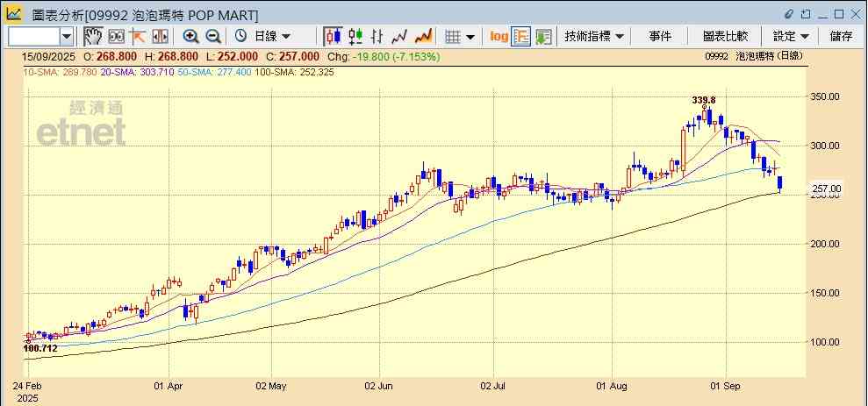Click the chart analysis icon in title bar
The height and width of the screenshot is (406, 868).
pos(14,14)
